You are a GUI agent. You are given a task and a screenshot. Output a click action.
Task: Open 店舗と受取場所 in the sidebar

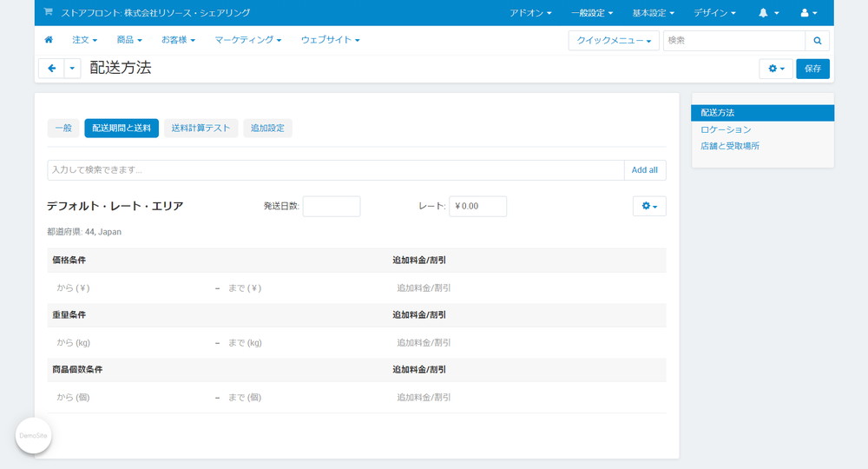(730, 146)
